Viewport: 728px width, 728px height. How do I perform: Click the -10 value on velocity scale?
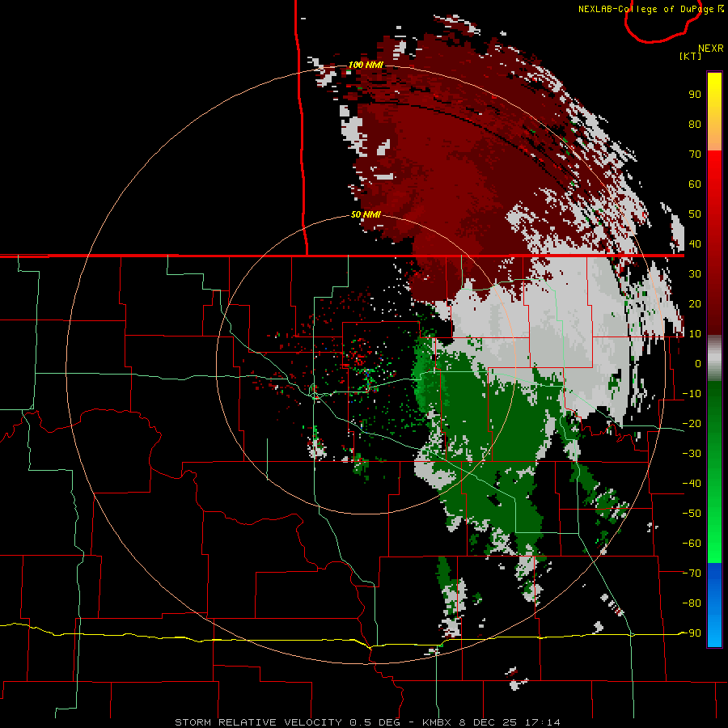click(692, 394)
